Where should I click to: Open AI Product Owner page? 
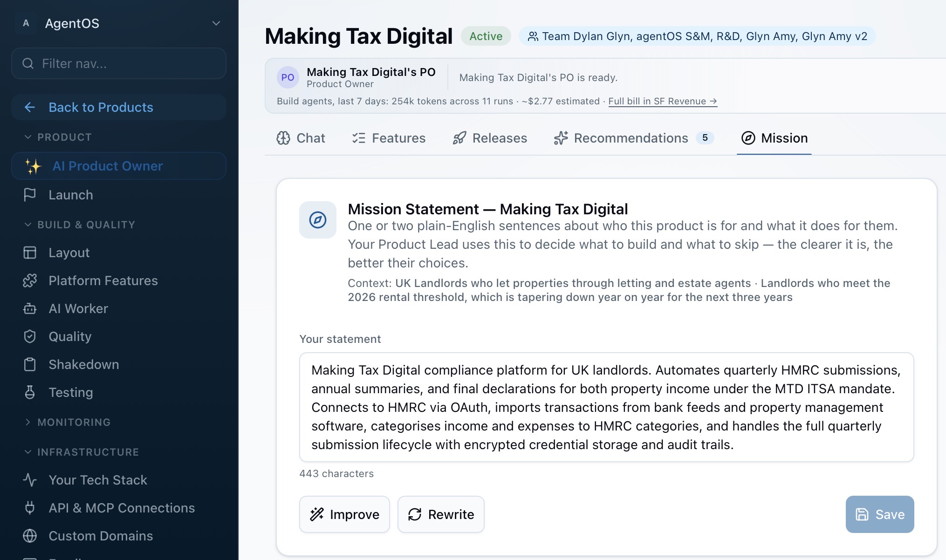[119, 166]
